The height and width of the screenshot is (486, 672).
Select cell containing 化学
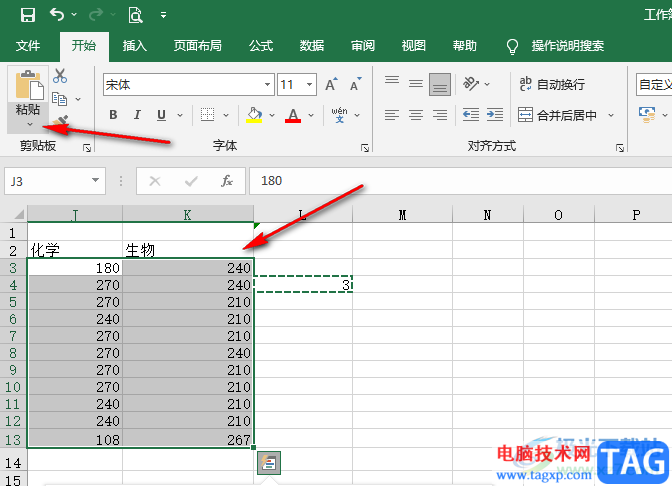pos(75,249)
